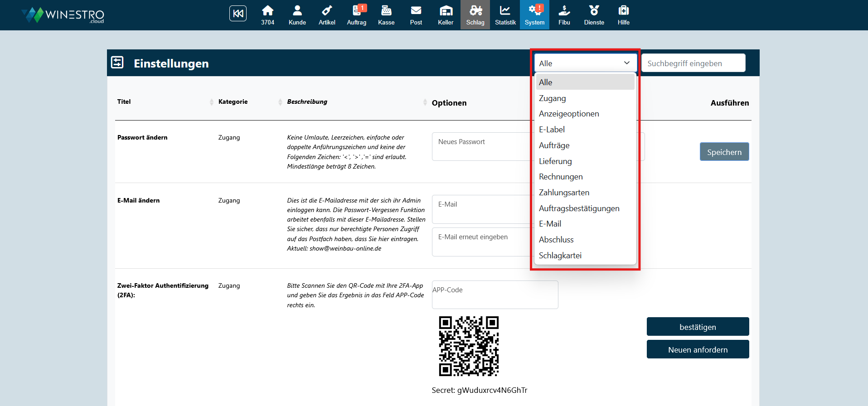Open the Kasse cash register icon
The height and width of the screenshot is (406, 868).
point(386,15)
